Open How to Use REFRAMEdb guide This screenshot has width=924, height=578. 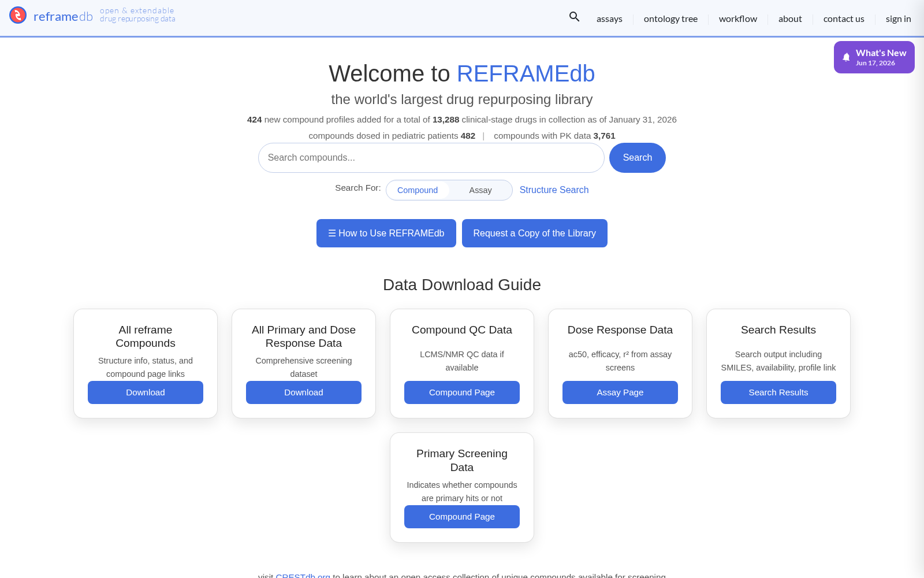click(x=386, y=233)
